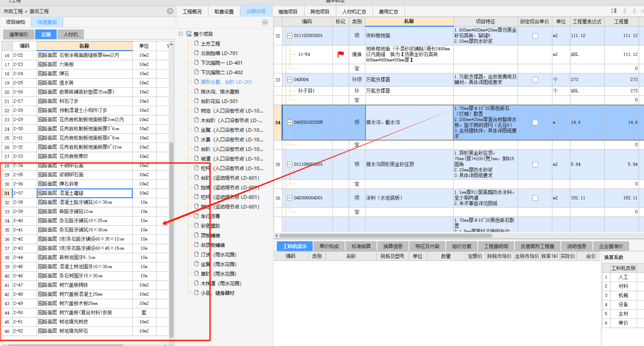Tick lock-price checkbox for 排水沟、截水沟 row

pos(535,123)
